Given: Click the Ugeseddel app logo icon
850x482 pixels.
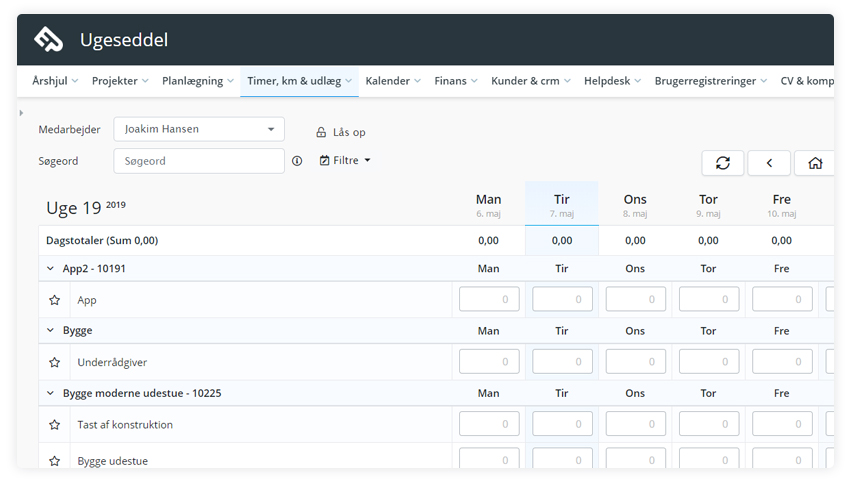Looking at the screenshot, I should click(48, 40).
